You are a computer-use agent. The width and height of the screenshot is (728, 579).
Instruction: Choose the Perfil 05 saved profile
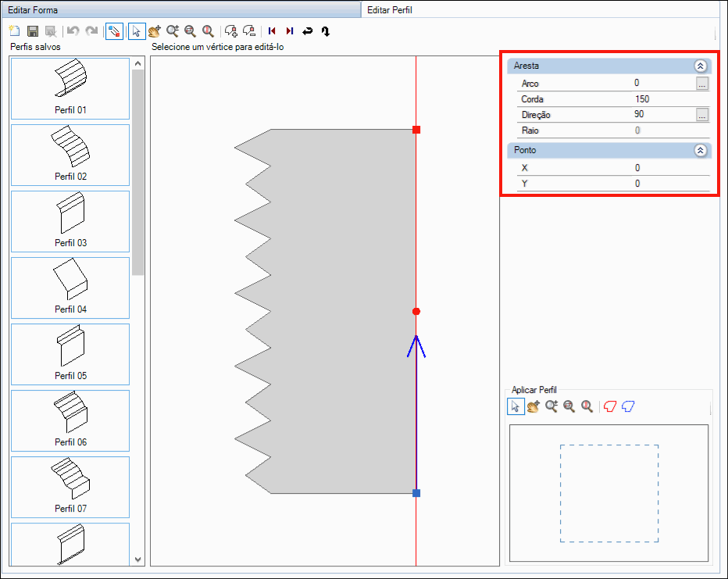point(70,354)
